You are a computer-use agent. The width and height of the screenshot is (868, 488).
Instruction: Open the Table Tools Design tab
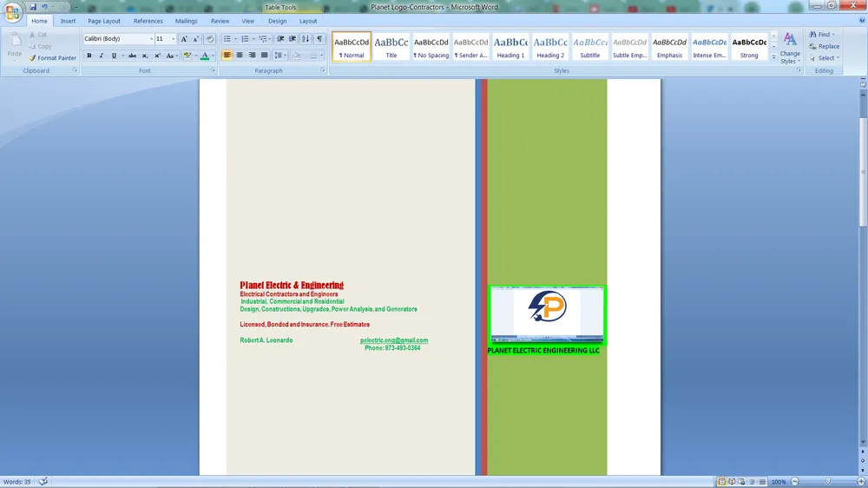pyautogui.click(x=277, y=21)
